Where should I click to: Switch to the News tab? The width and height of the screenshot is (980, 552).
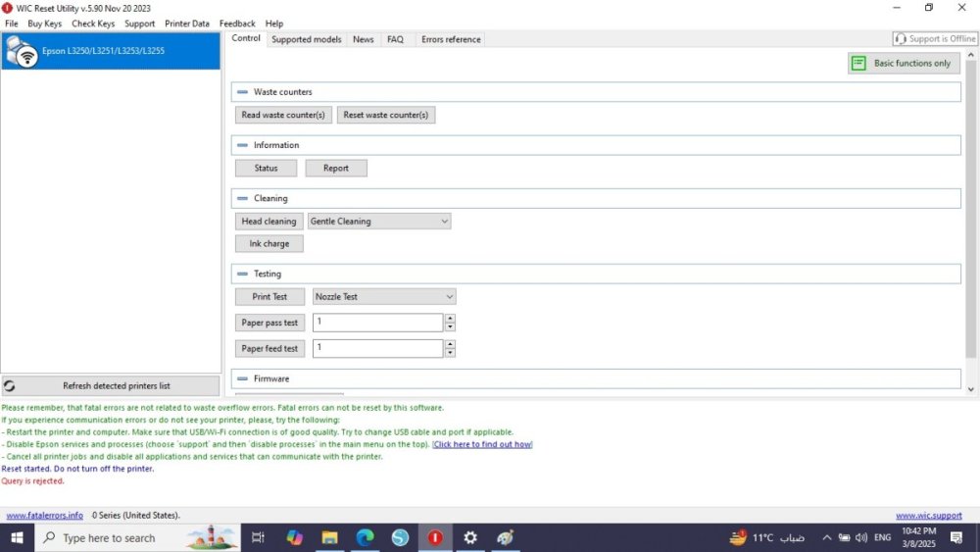tap(364, 39)
